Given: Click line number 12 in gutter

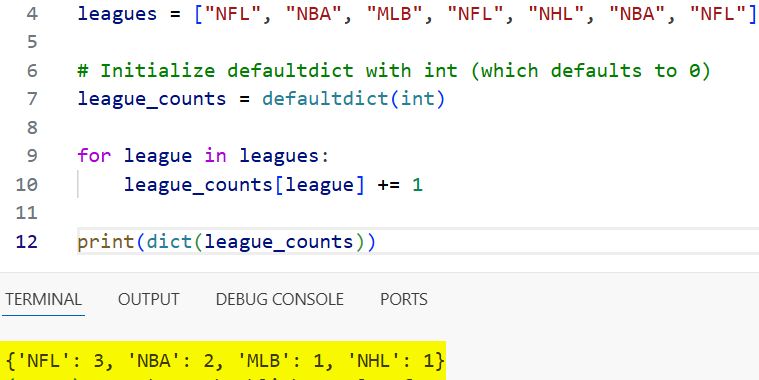Looking at the screenshot, I should 27,242.
